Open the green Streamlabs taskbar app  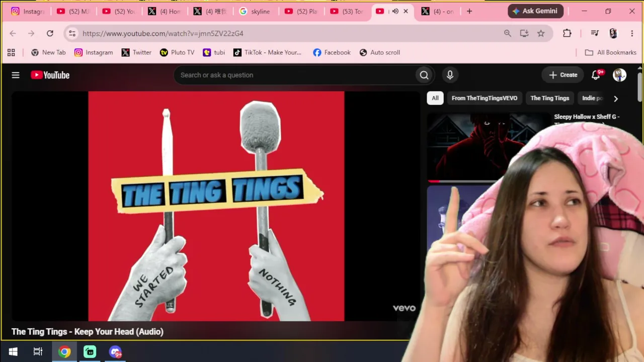(90, 352)
